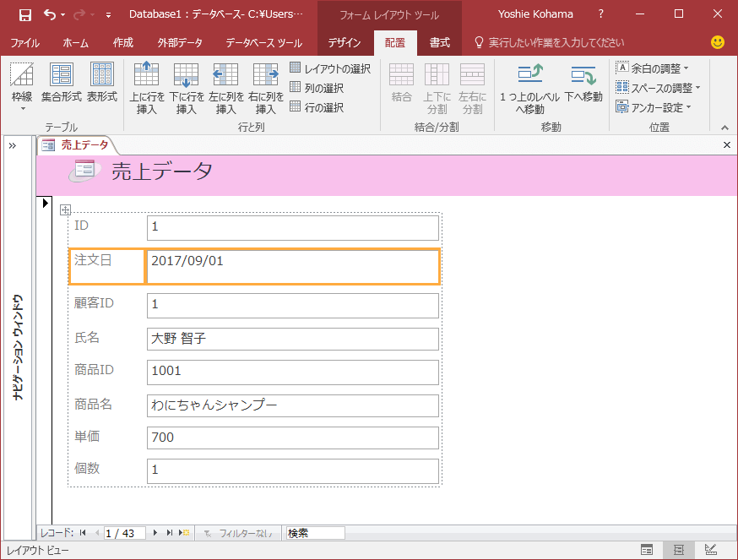
Task: Apply 表形式 tabular layout
Action: (x=101, y=83)
